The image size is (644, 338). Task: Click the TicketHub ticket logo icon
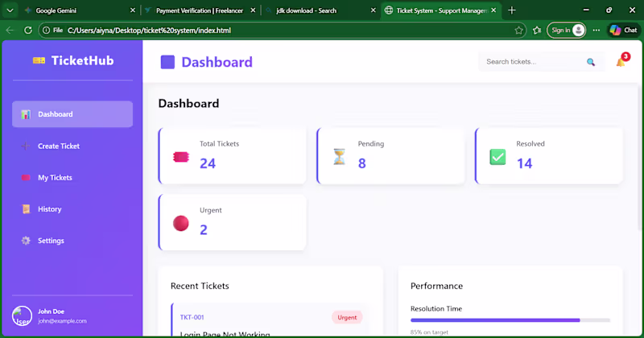click(39, 61)
